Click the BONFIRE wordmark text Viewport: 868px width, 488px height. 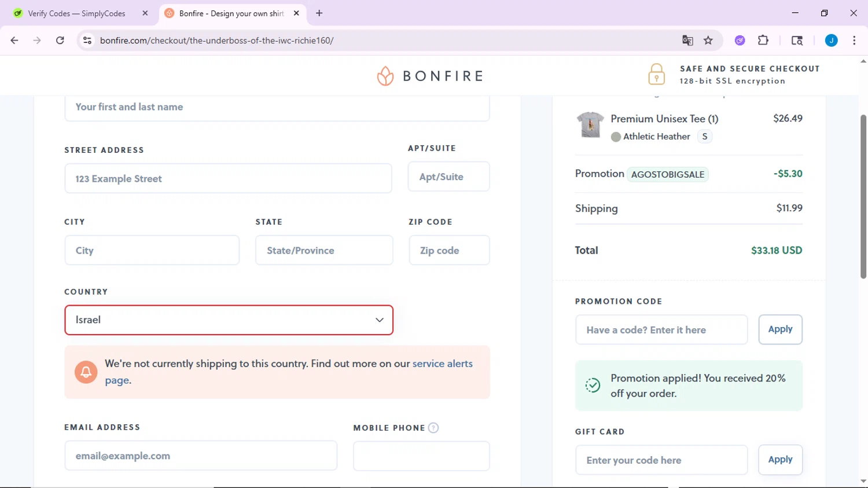click(443, 76)
